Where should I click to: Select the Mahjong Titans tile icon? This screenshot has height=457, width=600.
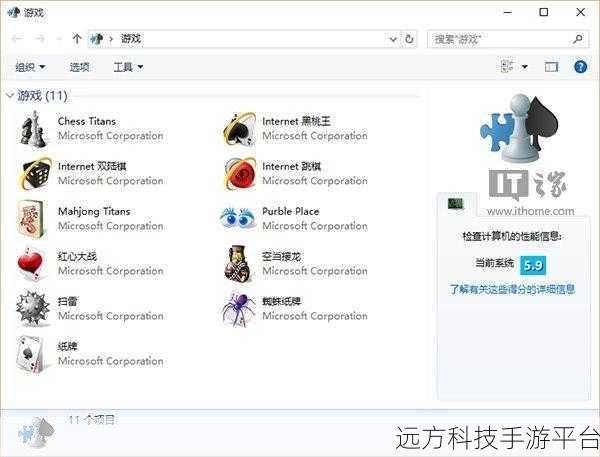pyautogui.click(x=31, y=219)
